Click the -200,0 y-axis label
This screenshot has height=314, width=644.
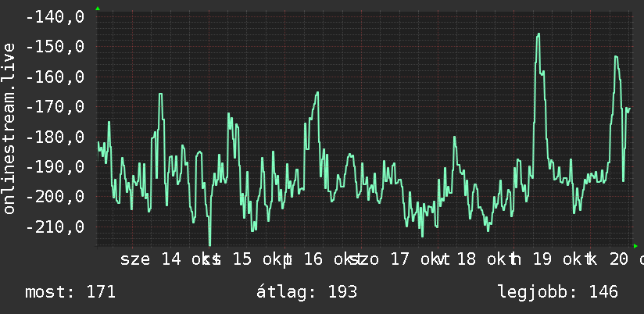(55, 197)
